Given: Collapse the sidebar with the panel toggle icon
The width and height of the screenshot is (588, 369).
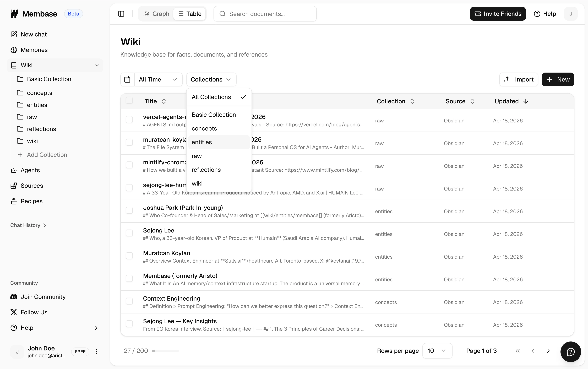Looking at the screenshot, I should tap(121, 14).
